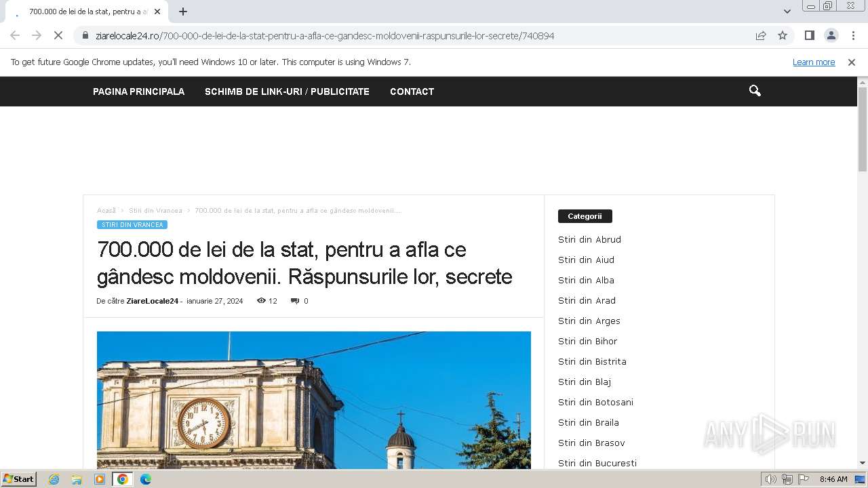Viewport: 868px width, 488px height.
Task: Open the browser side panel
Action: 809,35
